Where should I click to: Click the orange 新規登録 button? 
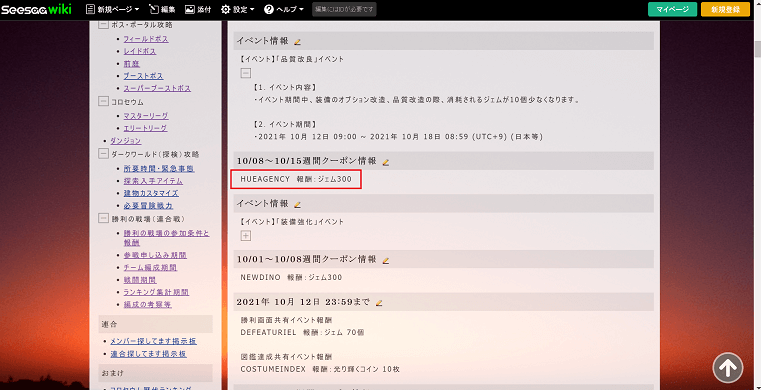726,9
